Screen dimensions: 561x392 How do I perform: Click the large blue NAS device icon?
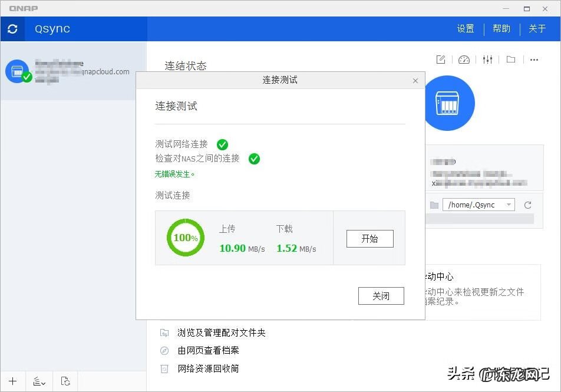point(449,103)
